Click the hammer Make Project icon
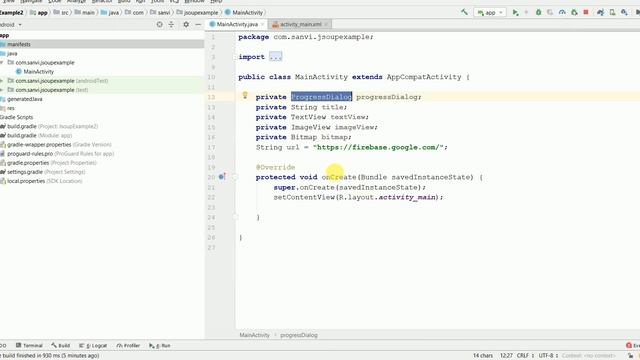This screenshot has width=640, height=360. [464, 12]
